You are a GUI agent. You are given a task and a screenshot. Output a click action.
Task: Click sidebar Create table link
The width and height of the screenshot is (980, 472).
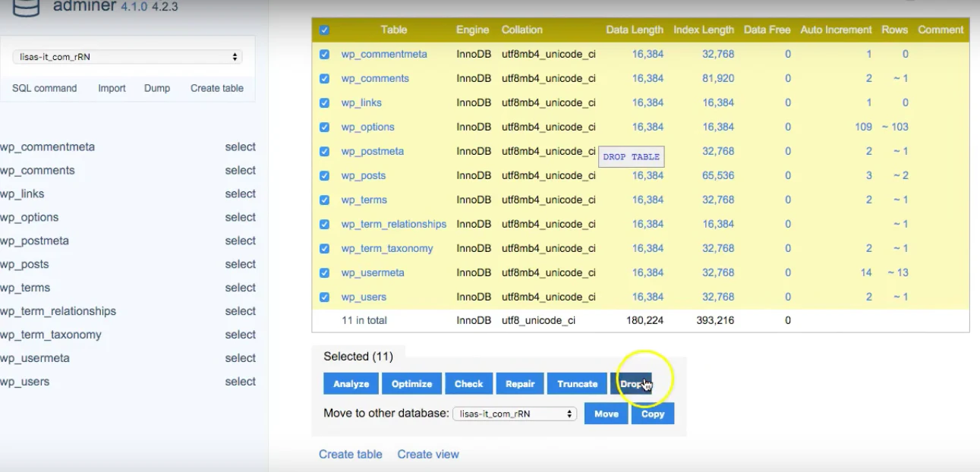217,88
